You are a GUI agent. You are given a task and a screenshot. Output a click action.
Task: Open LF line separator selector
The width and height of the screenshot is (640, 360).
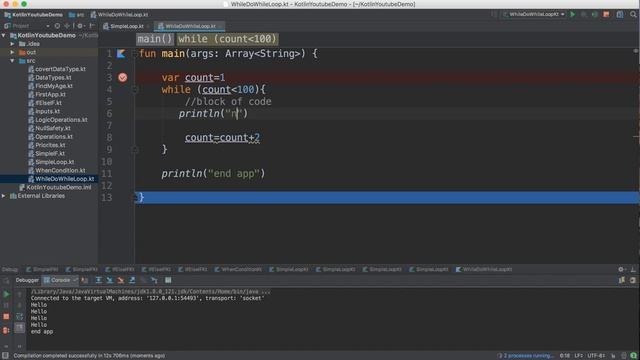[578, 356]
